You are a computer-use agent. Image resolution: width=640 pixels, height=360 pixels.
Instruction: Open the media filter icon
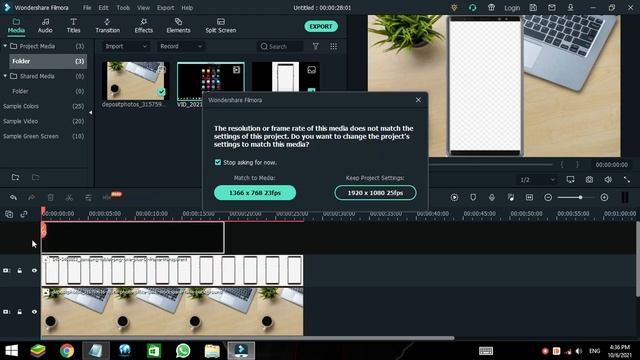click(x=316, y=47)
